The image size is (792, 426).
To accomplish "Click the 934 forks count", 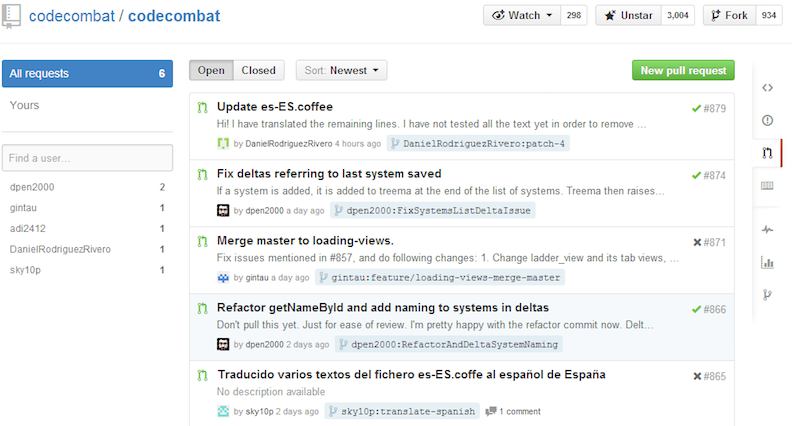I will click(769, 16).
